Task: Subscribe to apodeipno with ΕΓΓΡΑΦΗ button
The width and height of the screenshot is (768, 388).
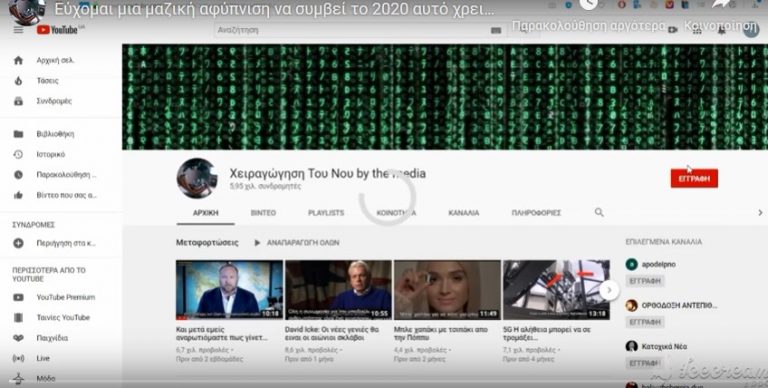Action: [x=645, y=281]
